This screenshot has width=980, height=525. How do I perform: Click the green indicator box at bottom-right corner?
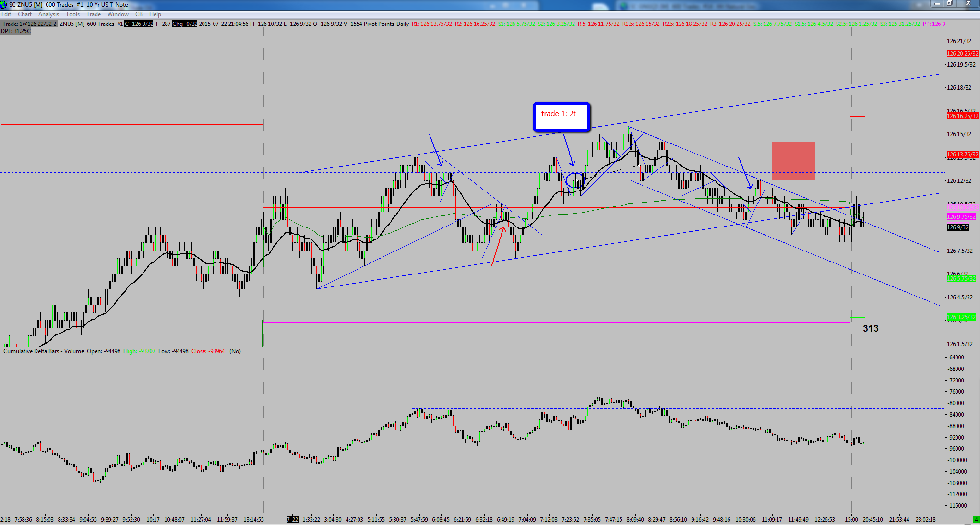click(976, 520)
